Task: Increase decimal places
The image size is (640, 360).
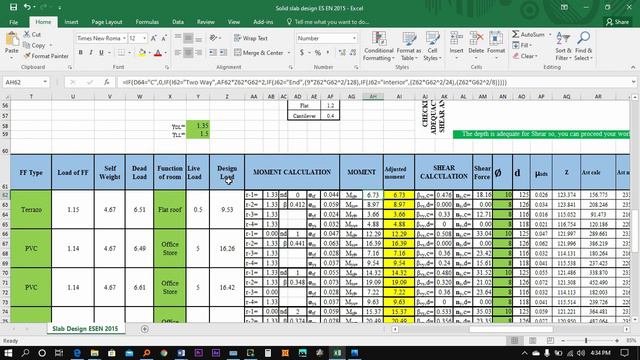Action: pos(342,53)
